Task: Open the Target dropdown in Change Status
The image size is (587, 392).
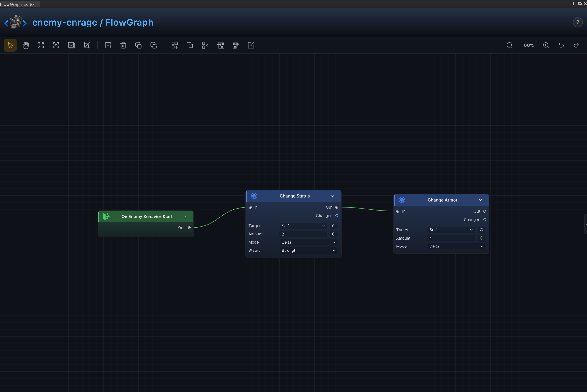Action: point(303,226)
